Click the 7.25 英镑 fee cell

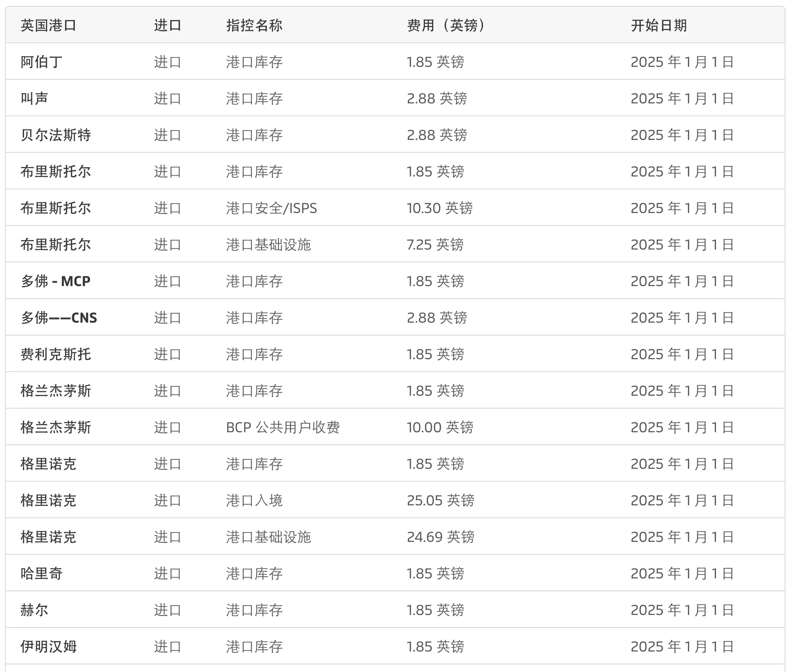tap(435, 245)
